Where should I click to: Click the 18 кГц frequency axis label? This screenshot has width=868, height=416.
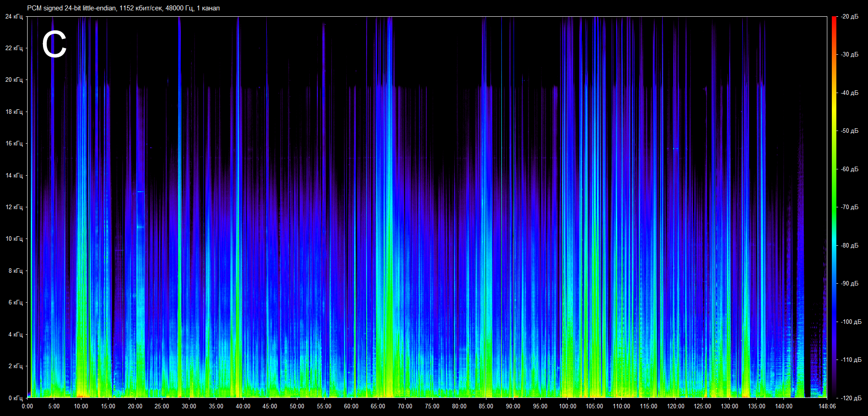point(14,112)
